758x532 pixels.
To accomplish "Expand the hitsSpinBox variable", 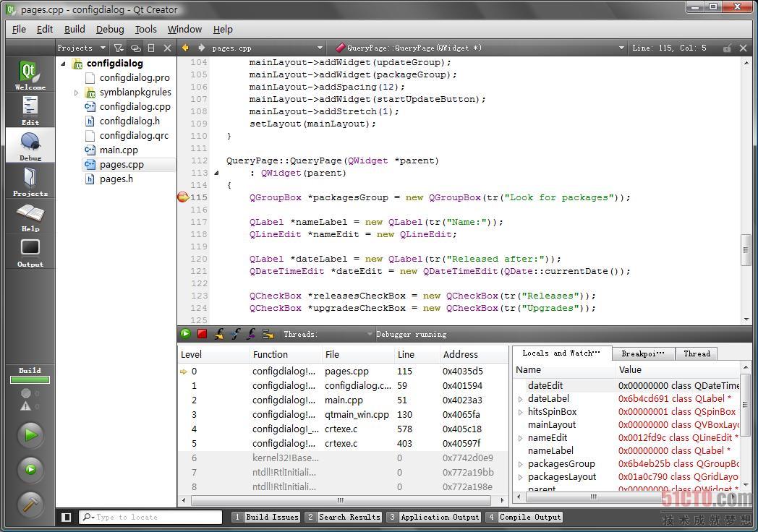I will click(520, 412).
